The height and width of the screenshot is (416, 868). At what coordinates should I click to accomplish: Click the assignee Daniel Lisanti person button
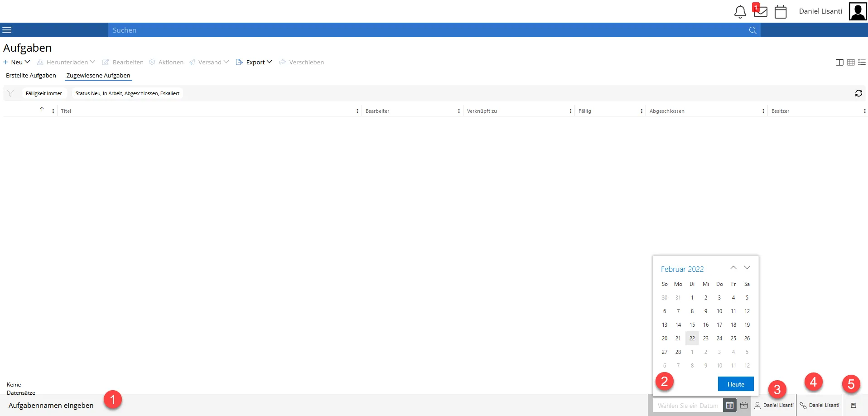click(774, 405)
